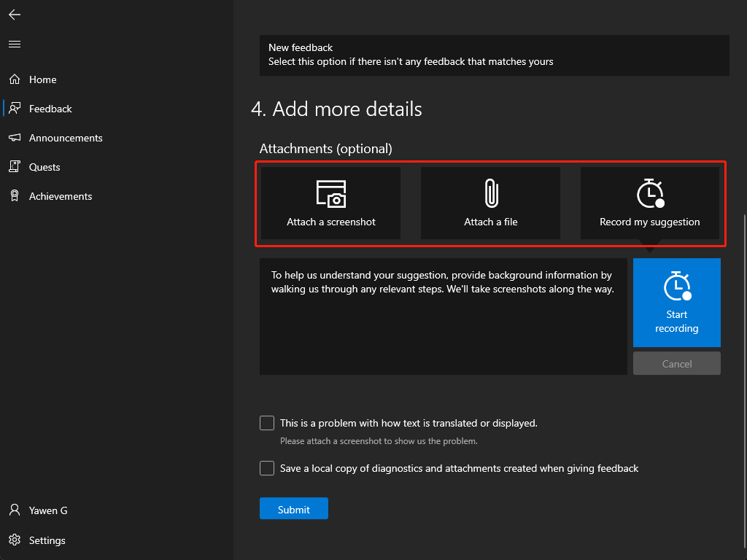Go to the Quests page label
The image size is (747, 560).
(x=44, y=167)
